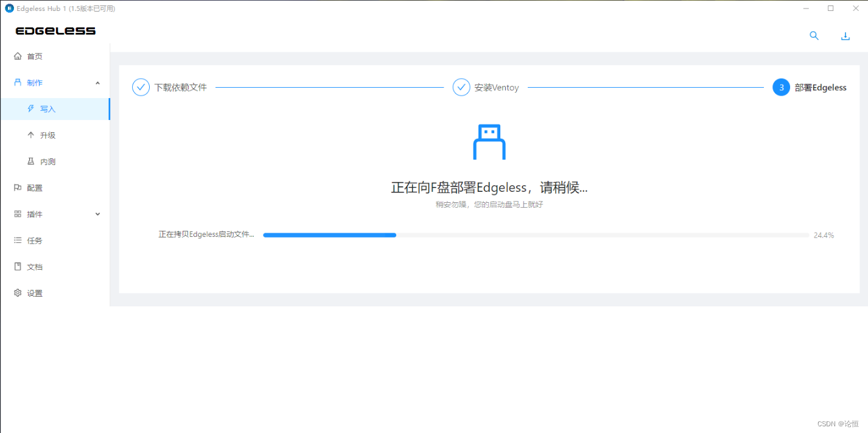Collapse the 写入 submenu via the 制作 chevron

97,82
